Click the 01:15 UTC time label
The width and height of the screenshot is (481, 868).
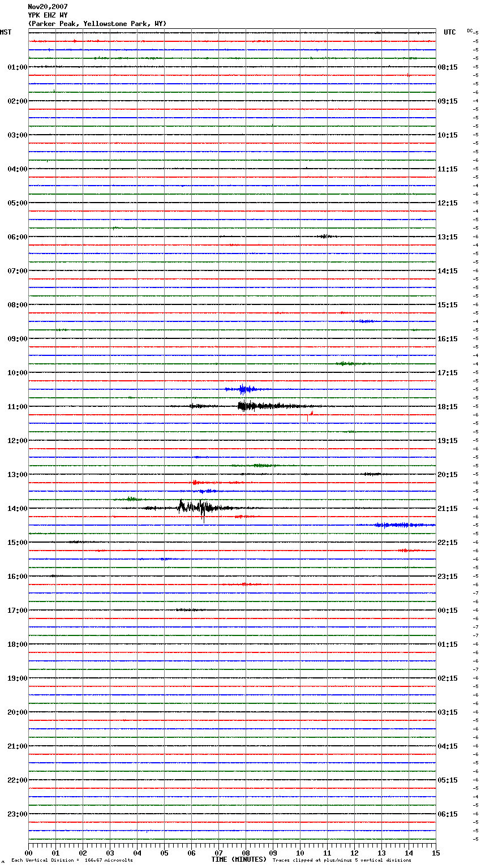point(448,644)
